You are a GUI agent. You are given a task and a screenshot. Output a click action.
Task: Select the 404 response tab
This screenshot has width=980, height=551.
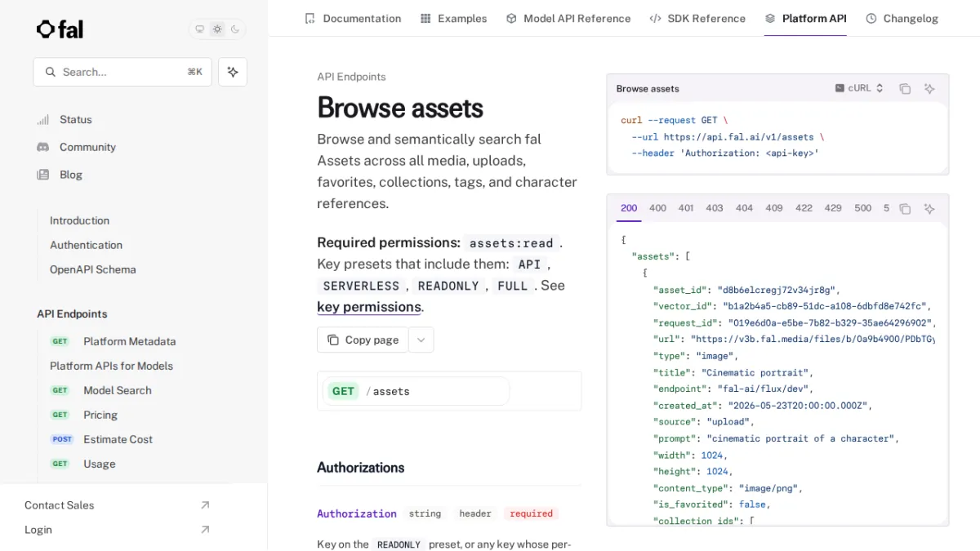[x=744, y=208]
